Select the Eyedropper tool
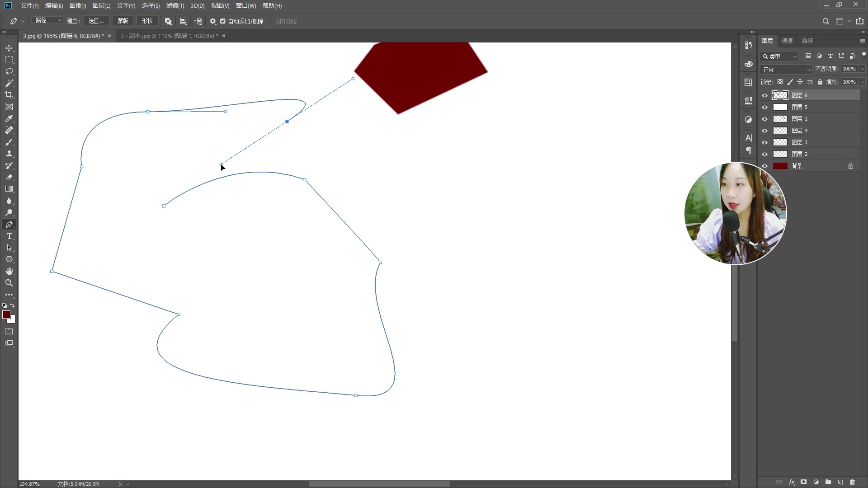This screenshot has width=868, height=488. (9, 118)
